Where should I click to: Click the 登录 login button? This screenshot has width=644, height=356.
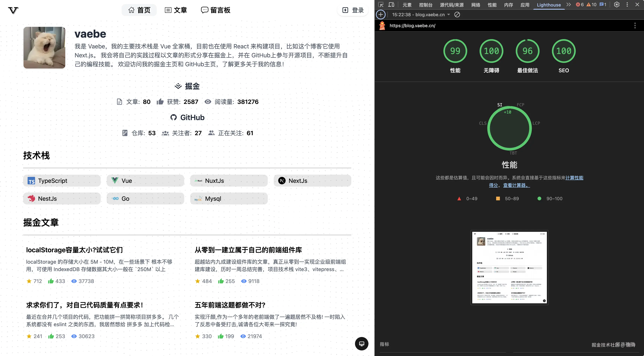pos(353,10)
